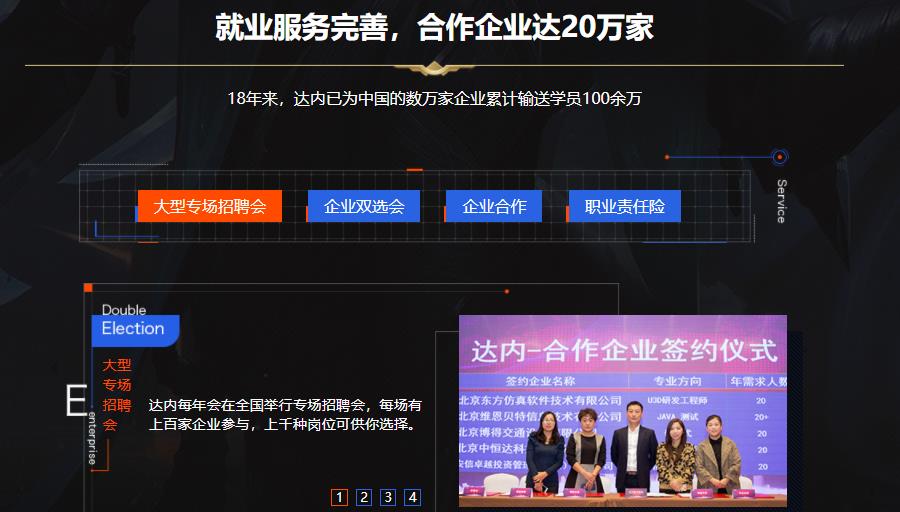Go to slide page 3
The image size is (900, 512).
coord(388,497)
